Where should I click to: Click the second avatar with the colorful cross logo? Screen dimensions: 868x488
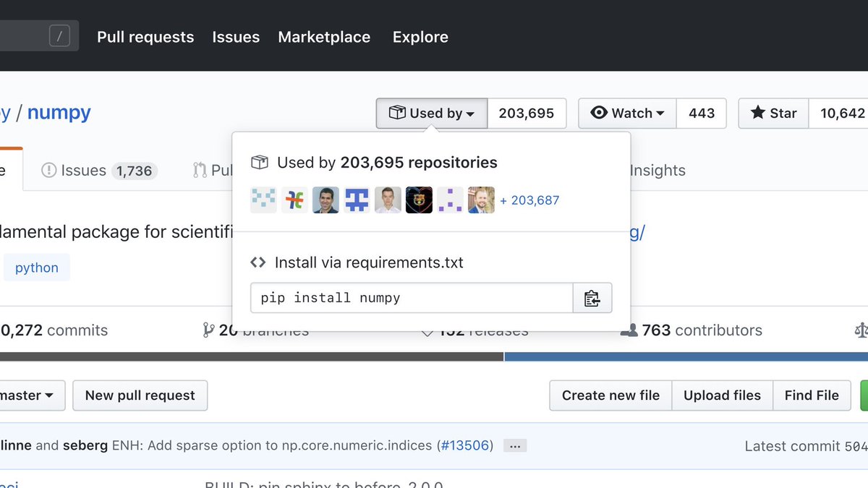(x=294, y=200)
